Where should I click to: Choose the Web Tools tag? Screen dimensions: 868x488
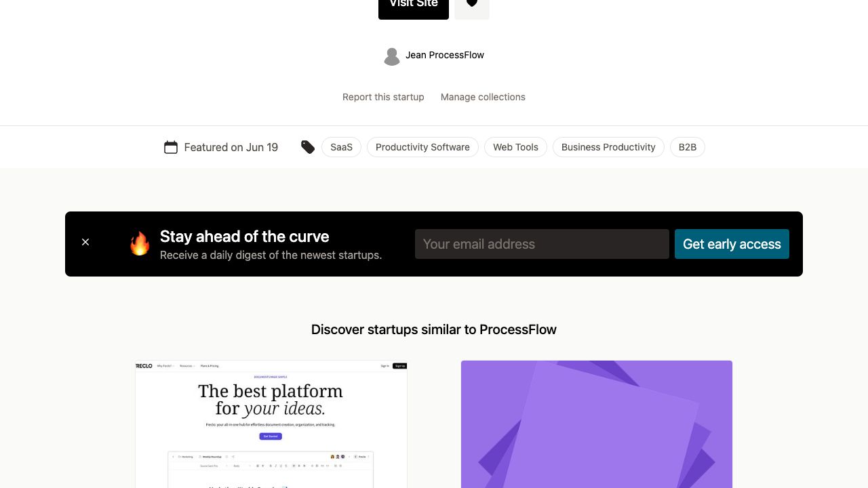tap(515, 147)
